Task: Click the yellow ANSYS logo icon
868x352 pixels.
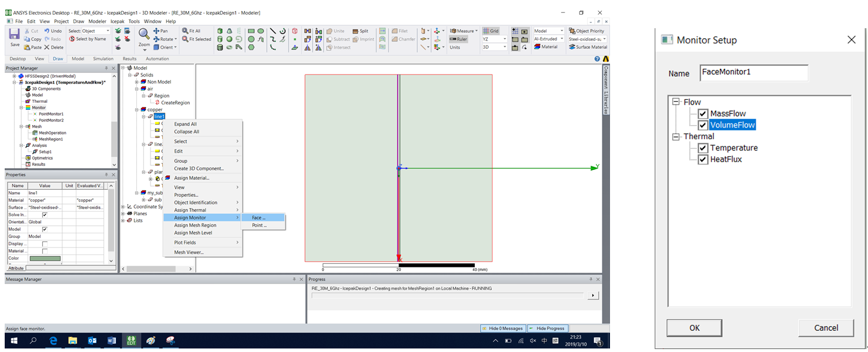Action: (x=605, y=59)
